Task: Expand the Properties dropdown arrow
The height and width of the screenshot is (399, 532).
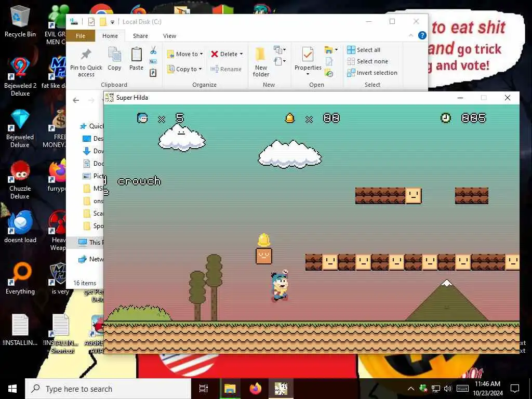Action: (x=308, y=74)
